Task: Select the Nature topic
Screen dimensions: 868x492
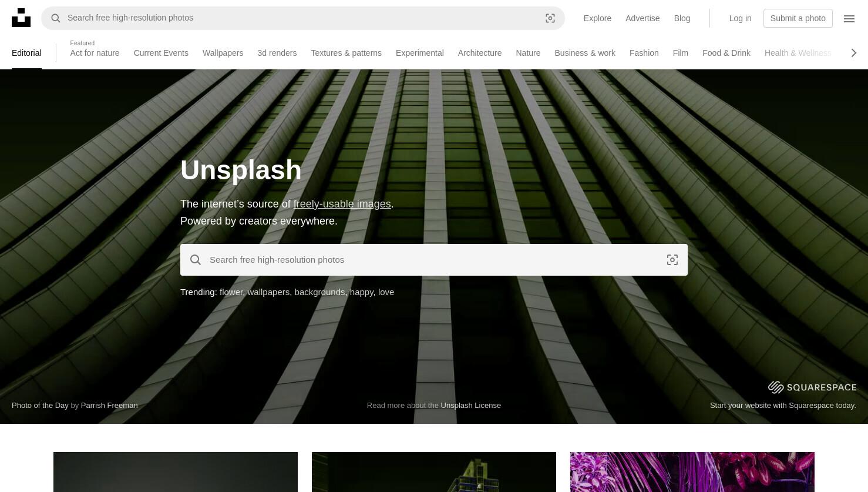Action: click(x=528, y=53)
